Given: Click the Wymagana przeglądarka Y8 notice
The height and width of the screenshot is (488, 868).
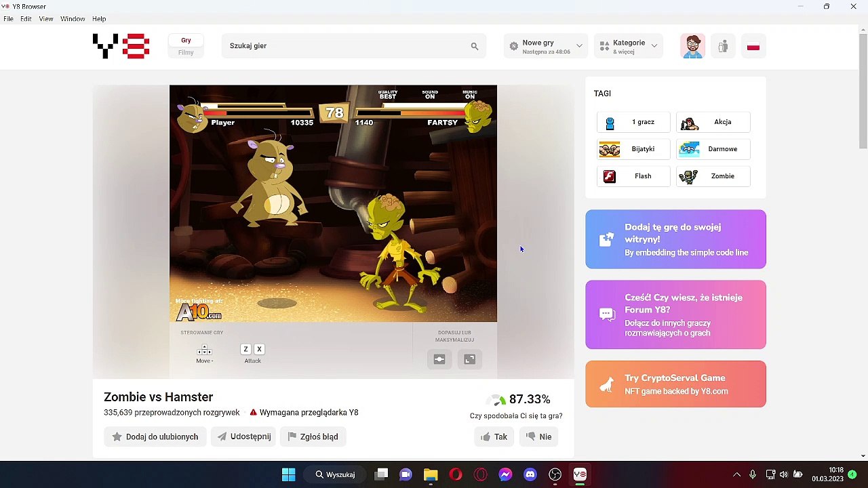Looking at the screenshot, I should [304, 412].
